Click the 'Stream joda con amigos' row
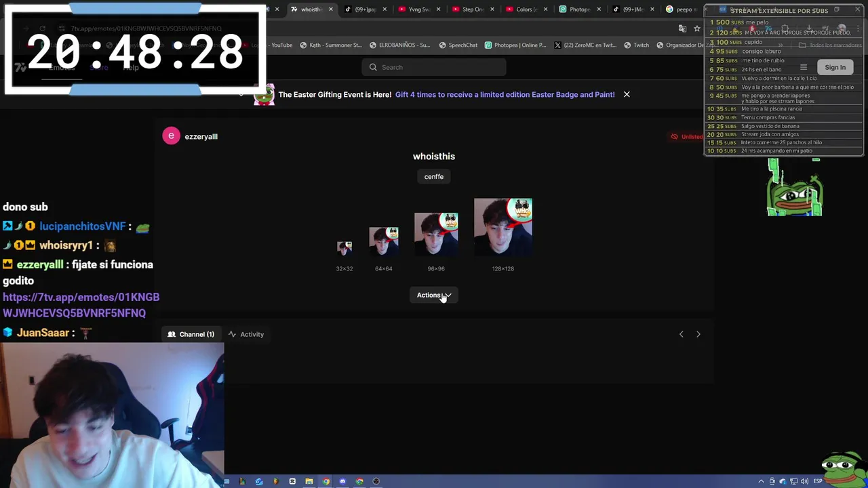Screen dimensions: 868x488 coord(785,134)
